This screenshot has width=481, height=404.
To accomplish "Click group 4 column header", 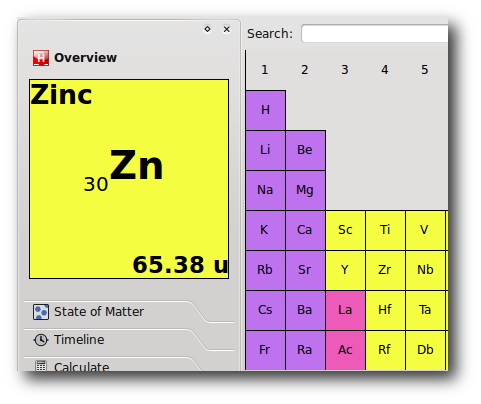I will click(385, 70).
